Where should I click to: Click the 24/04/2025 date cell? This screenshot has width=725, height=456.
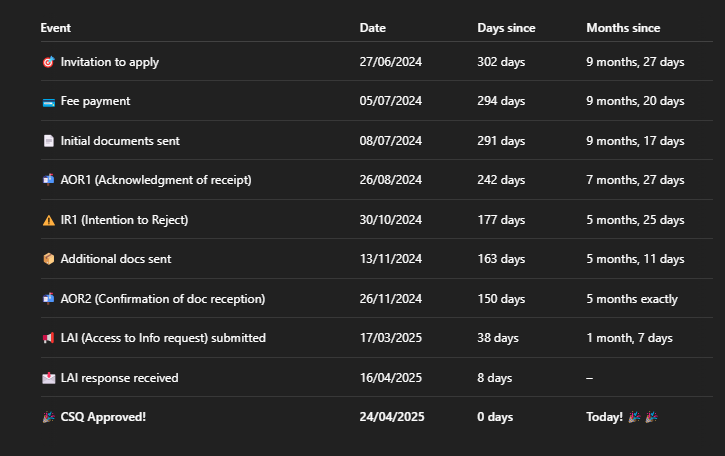[392, 417]
